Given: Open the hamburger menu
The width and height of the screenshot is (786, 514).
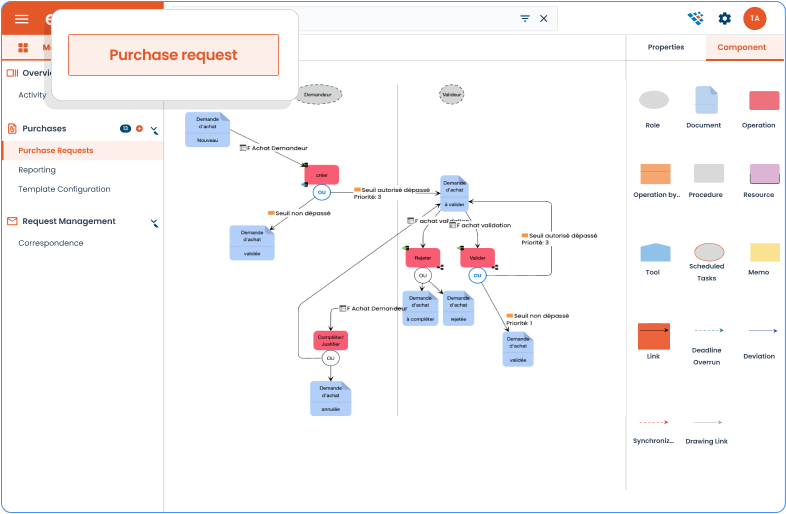Looking at the screenshot, I should coord(22,19).
